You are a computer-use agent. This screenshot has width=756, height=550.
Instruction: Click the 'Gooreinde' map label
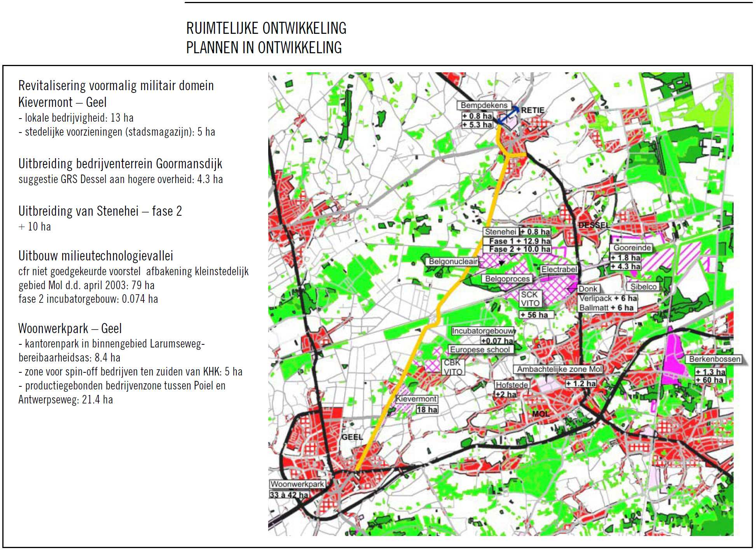point(632,248)
